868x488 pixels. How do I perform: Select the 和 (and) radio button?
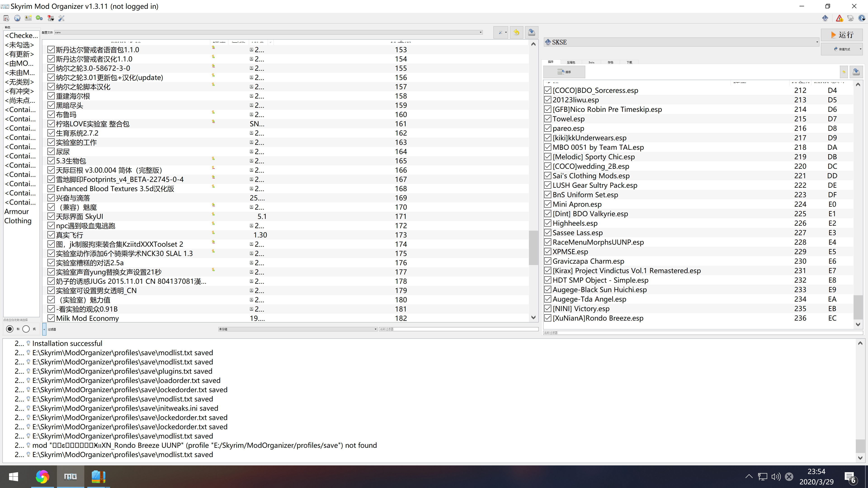pyautogui.click(x=10, y=329)
